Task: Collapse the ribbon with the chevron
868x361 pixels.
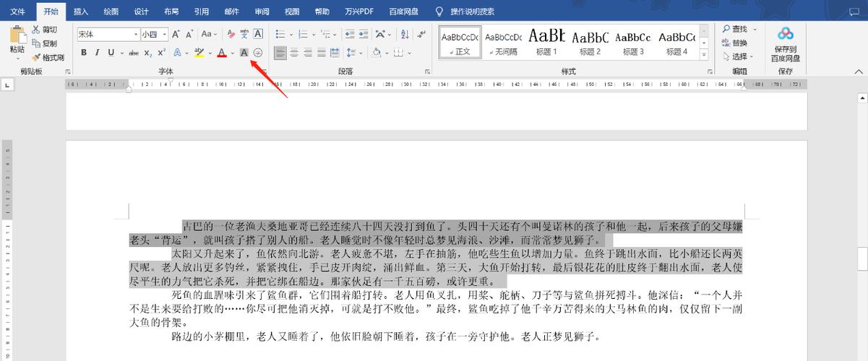Action: coord(859,71)
